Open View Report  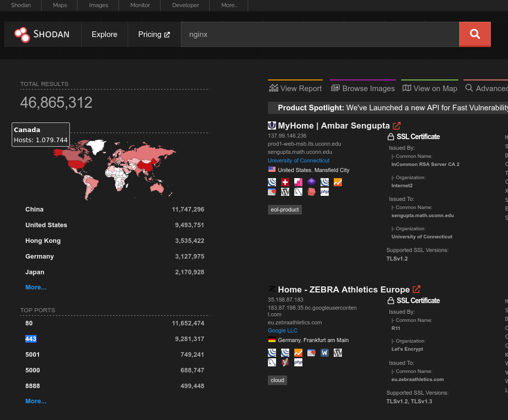click(x=295, y=89)
